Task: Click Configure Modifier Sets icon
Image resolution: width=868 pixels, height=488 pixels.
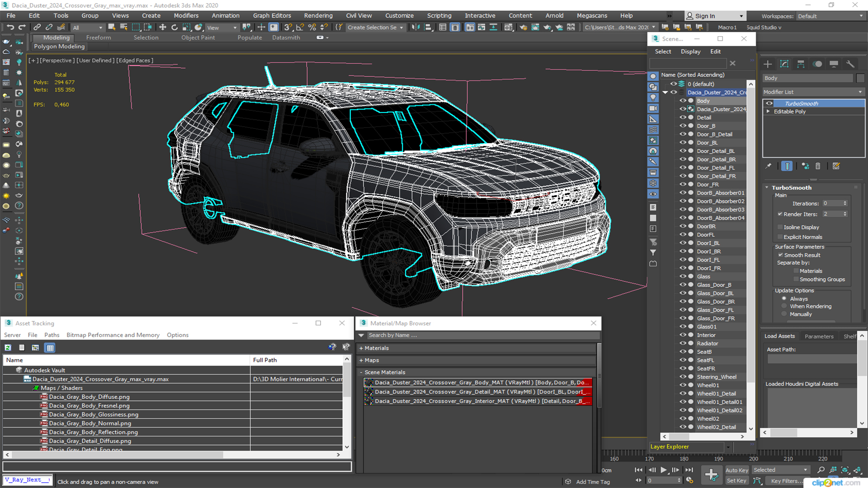Action: (x=836, y=166)
